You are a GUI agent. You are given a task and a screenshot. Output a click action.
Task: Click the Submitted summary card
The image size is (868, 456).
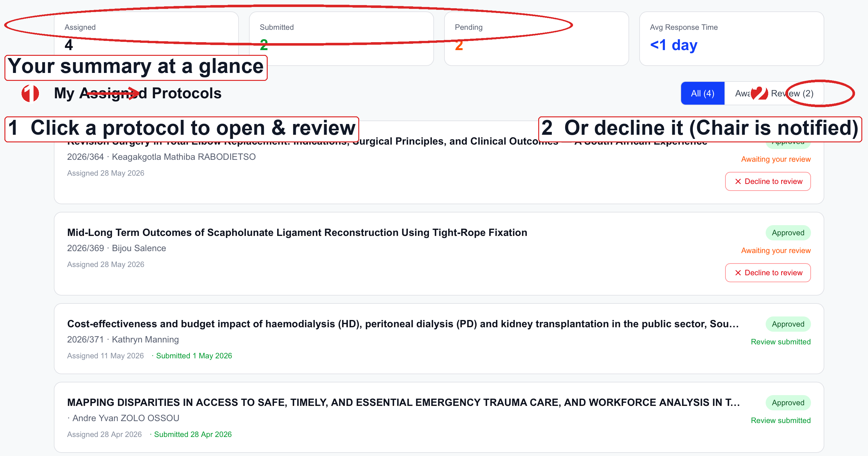pos(341,39)
